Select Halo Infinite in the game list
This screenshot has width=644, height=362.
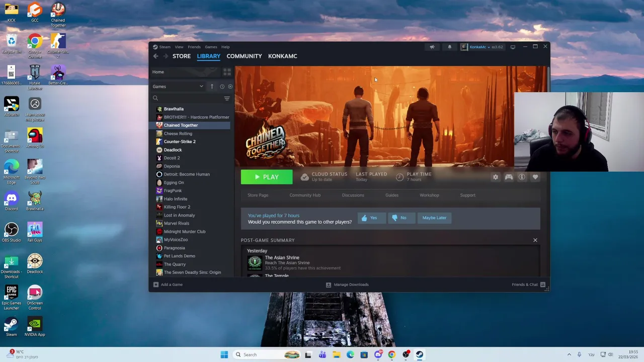191,199
